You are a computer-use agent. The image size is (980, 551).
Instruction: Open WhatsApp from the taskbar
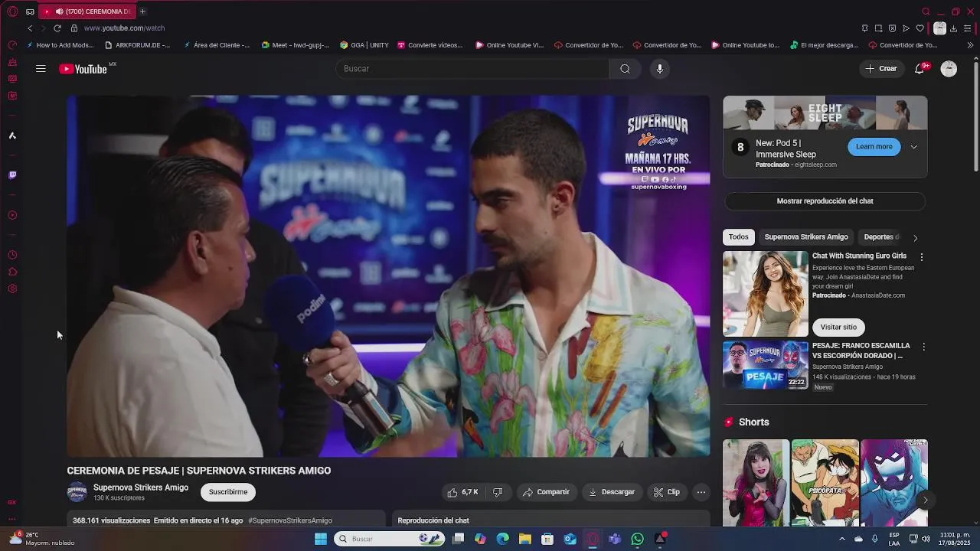point(637,539)
